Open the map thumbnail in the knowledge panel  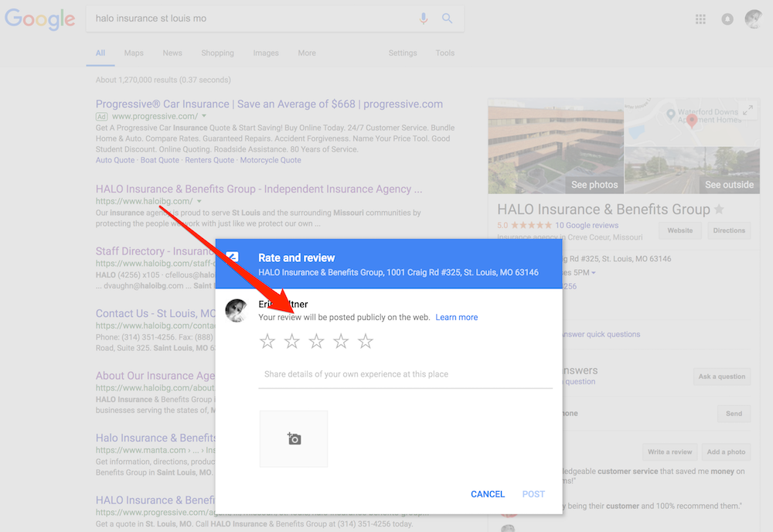(692, 121)
